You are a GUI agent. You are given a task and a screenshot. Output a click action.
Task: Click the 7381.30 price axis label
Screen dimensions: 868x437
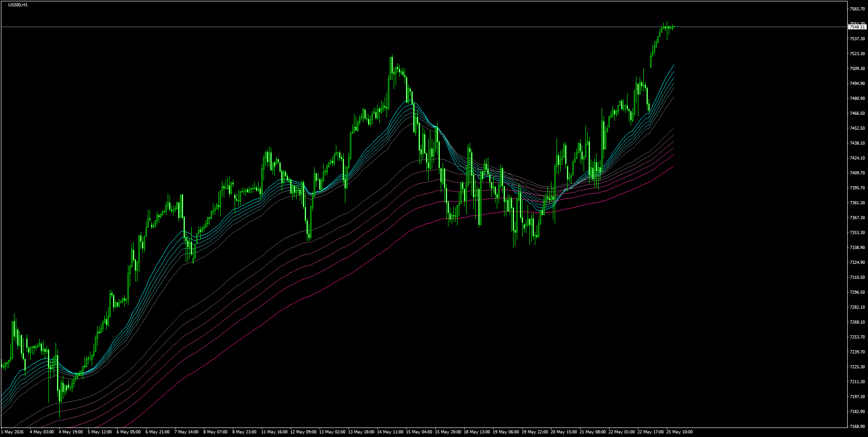857,203
